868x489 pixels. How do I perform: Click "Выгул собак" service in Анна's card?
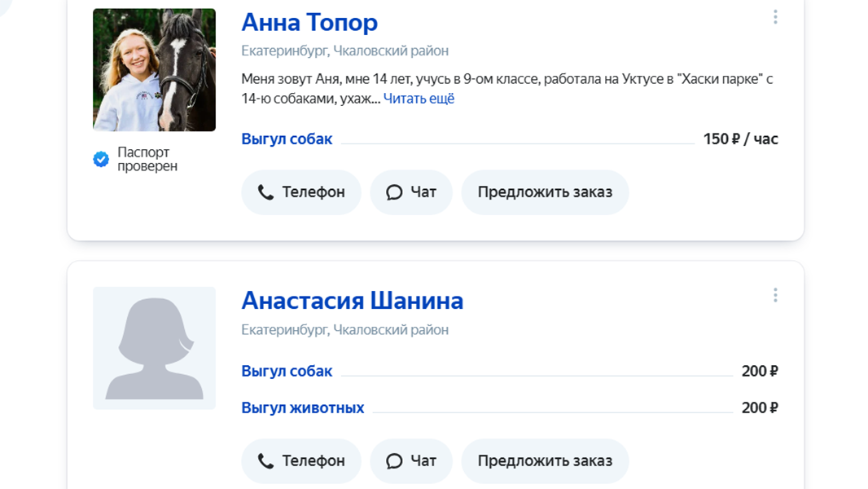tap(287, 139)
